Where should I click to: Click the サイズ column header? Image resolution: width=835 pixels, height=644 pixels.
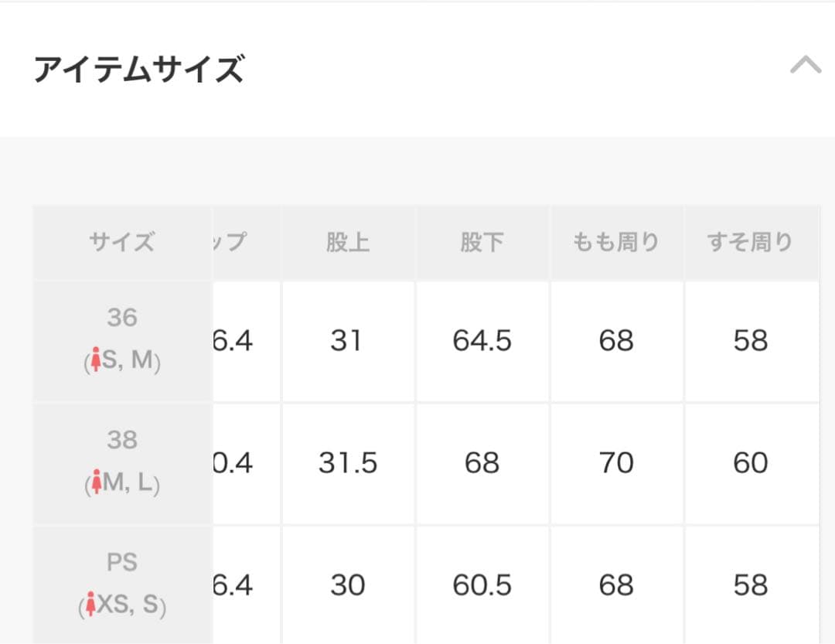coord(121,242)
